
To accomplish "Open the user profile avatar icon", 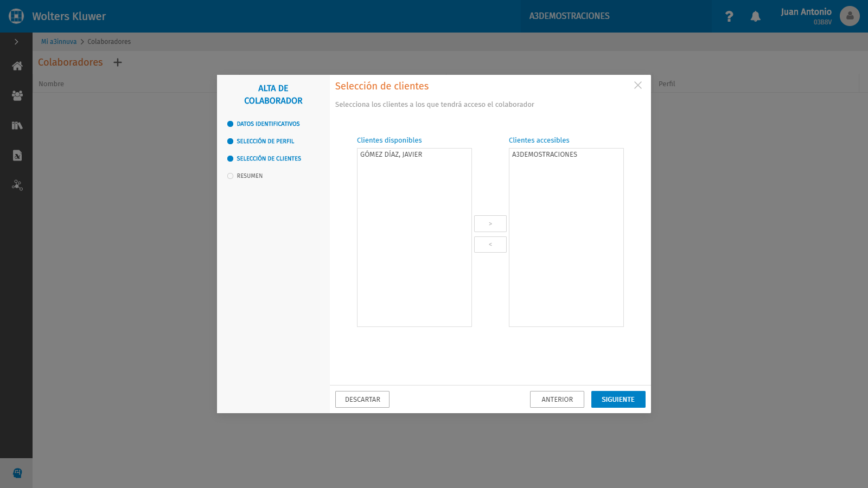I will (x=850, y=16).
